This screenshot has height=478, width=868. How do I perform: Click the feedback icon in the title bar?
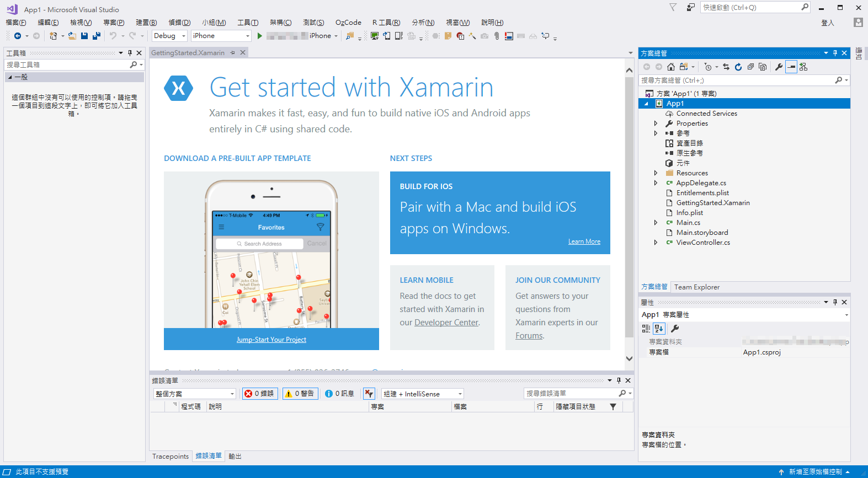coord(691,7)
